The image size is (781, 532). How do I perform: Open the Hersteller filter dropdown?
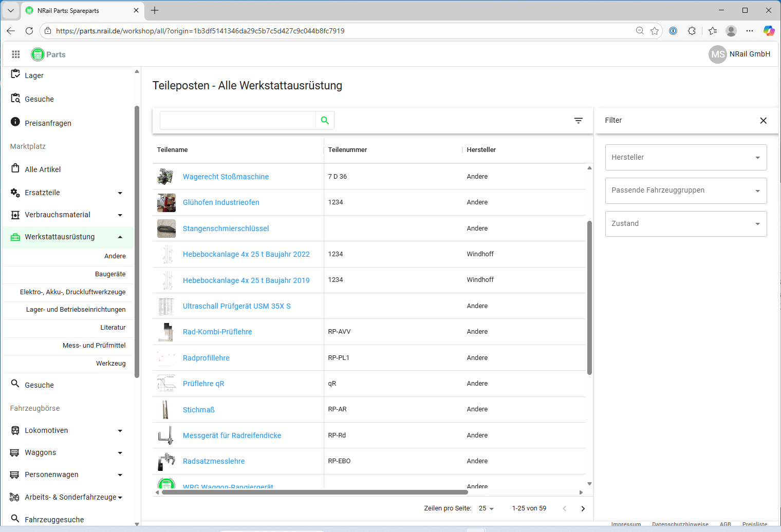(x=685, y=158)
